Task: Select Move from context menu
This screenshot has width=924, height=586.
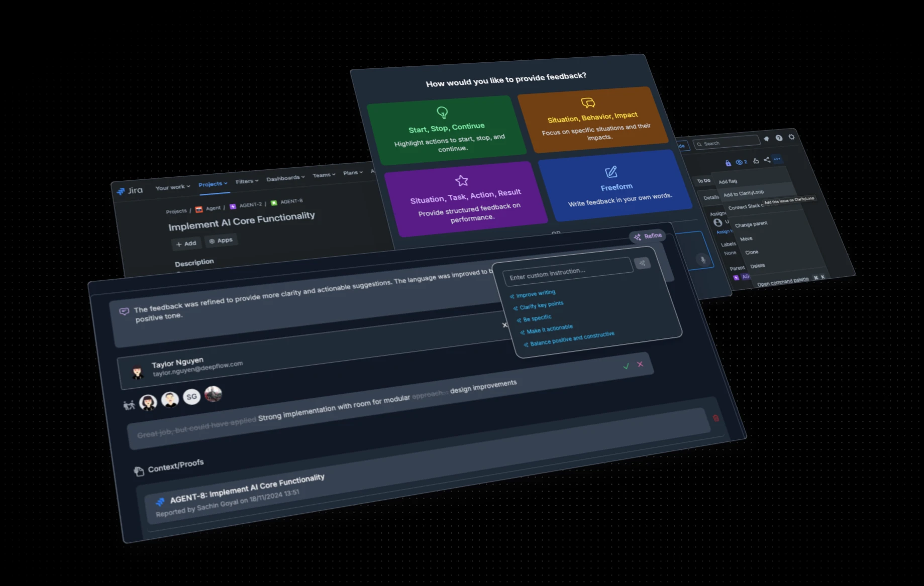Action: [746, 239]
